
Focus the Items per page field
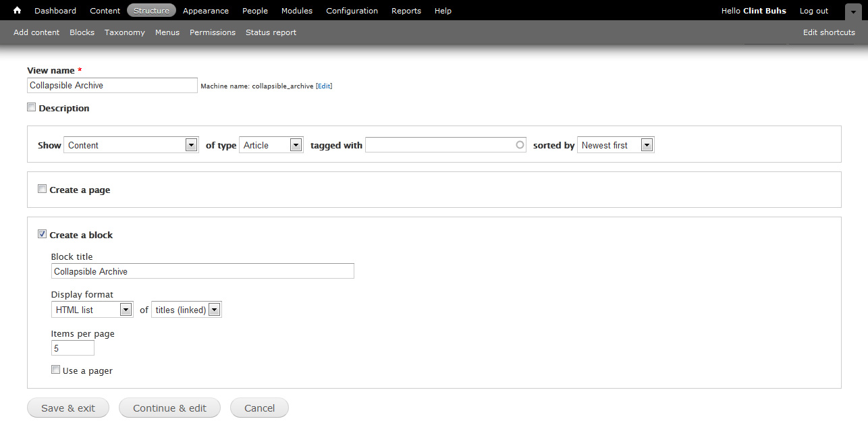pos(73,348)
